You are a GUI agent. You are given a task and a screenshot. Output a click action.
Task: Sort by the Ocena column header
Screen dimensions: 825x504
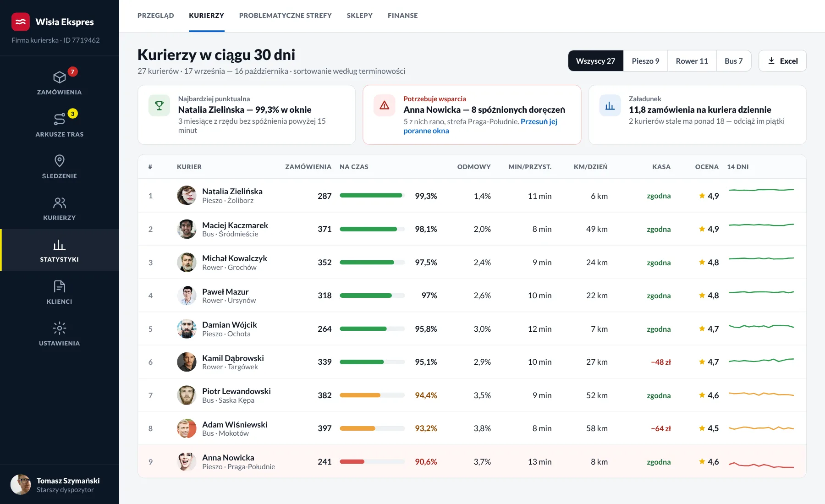[x=707, y=167]
